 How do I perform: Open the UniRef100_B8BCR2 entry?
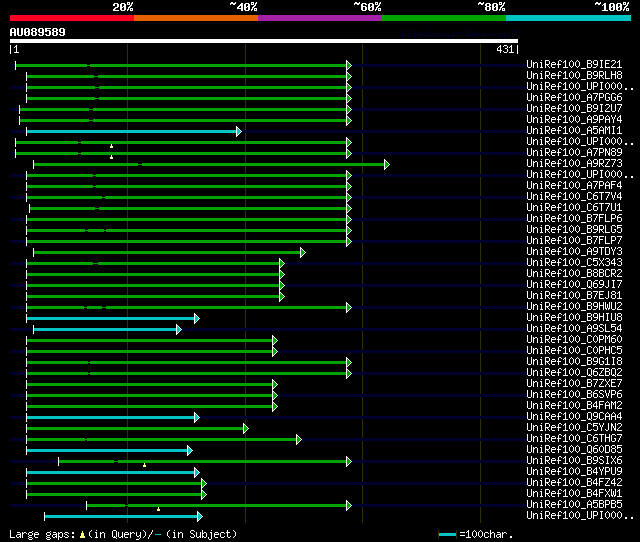point(574,274)
